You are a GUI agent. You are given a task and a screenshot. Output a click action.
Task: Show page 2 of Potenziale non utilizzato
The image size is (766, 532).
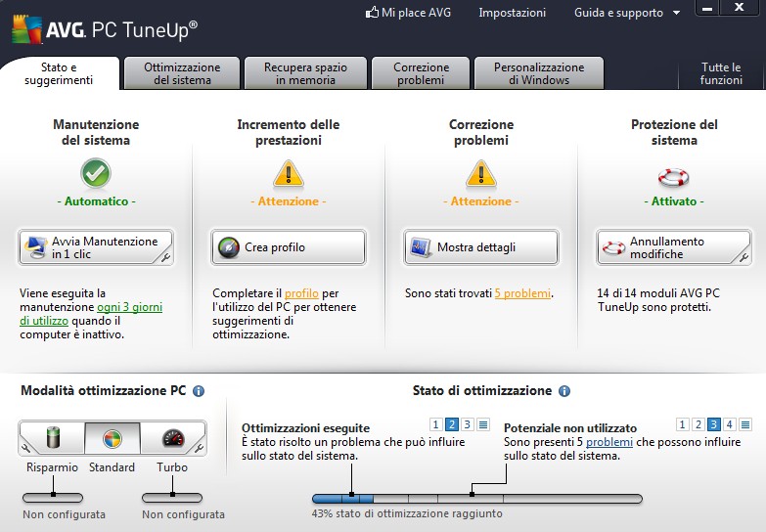pos(698,424)
